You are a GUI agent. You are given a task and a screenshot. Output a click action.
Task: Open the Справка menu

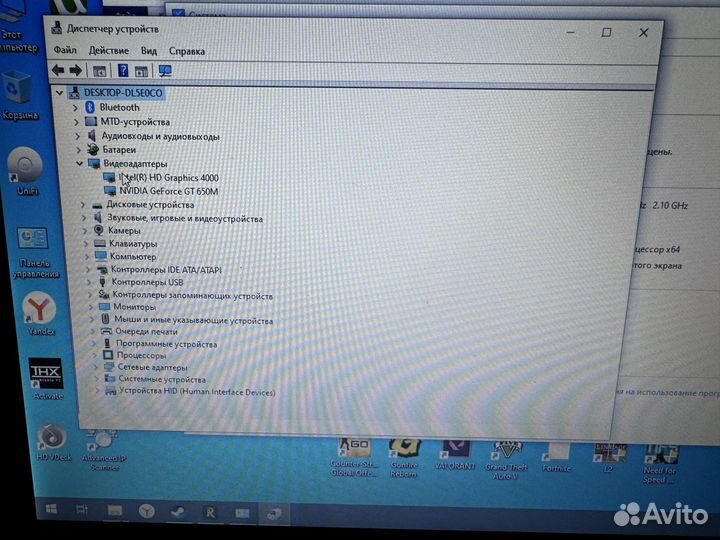(x=187, y=51)
